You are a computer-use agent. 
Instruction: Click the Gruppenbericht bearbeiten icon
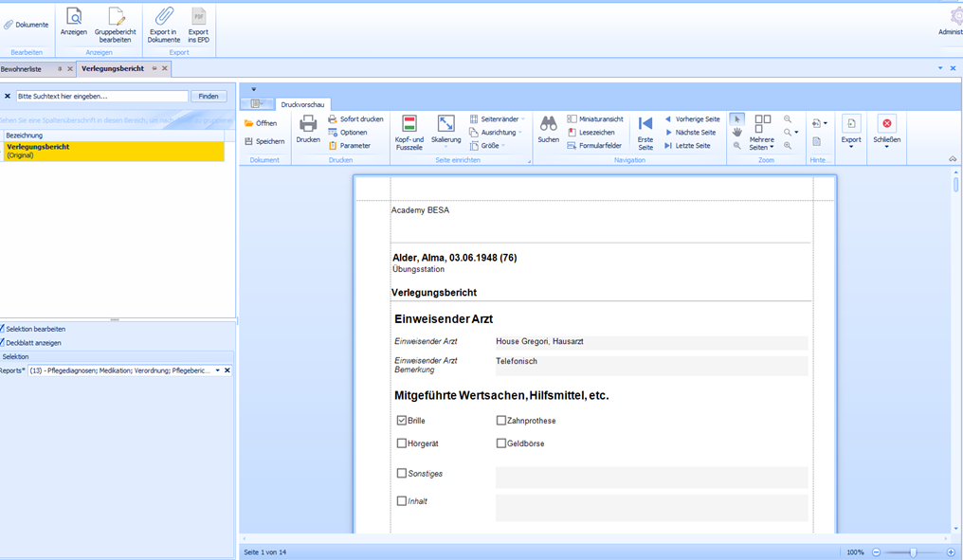tap(116, 16)
